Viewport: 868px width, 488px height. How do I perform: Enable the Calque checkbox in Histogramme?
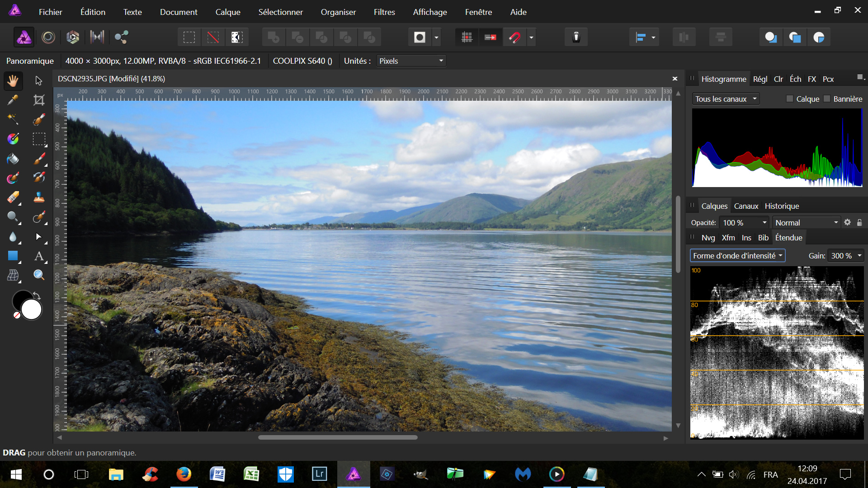click(790, 99)
